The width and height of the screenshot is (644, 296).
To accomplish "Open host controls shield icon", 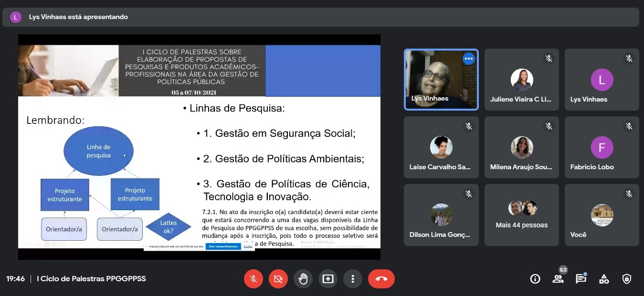I will tap(627, 279).
